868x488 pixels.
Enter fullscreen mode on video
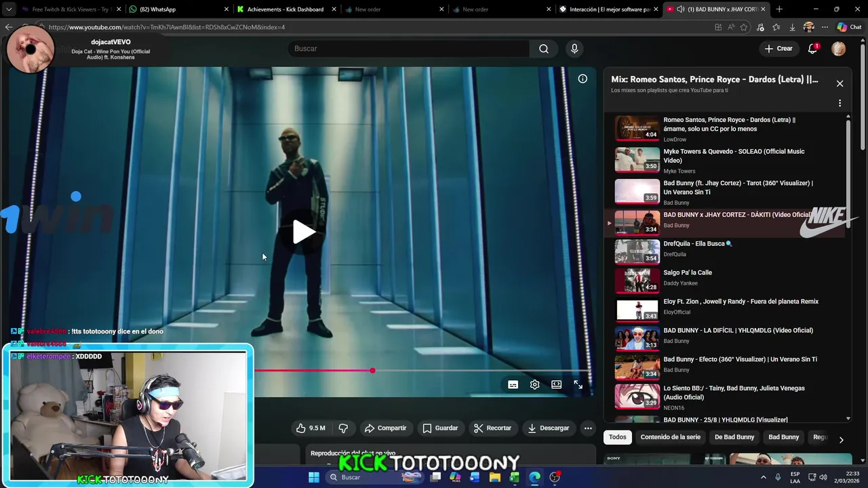coord(578,384)
